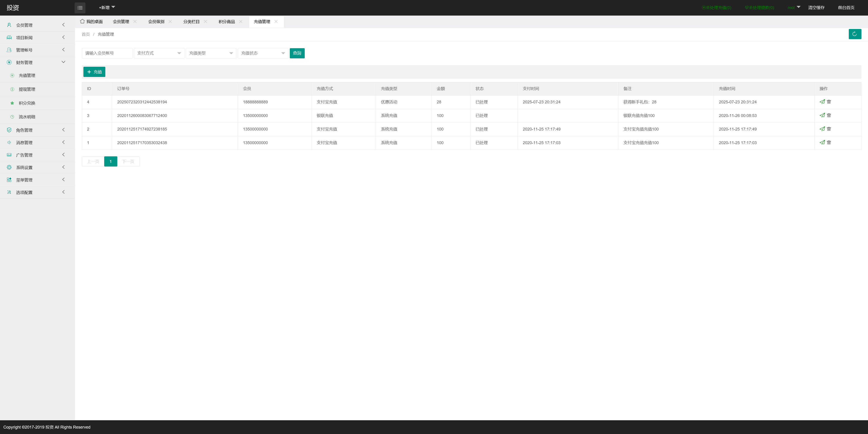Image resolution: width=868 pixels, height=434 pixels.
Task: Click the + 充值 add button
Action: coord(94,72)
